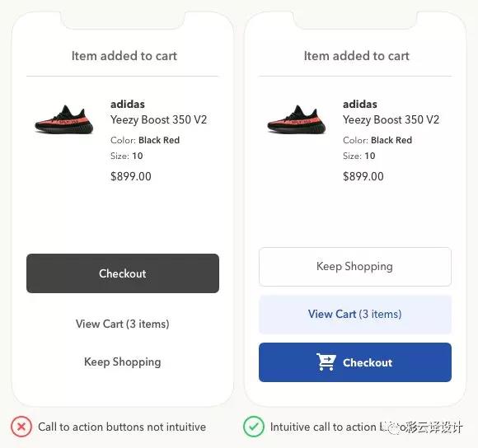
Task: Click the blue Checkout button on right phone
Action: click(355, 362)
